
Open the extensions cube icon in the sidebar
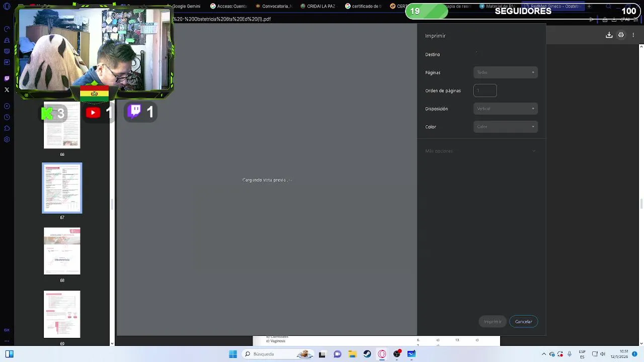(x=7, y=128)
